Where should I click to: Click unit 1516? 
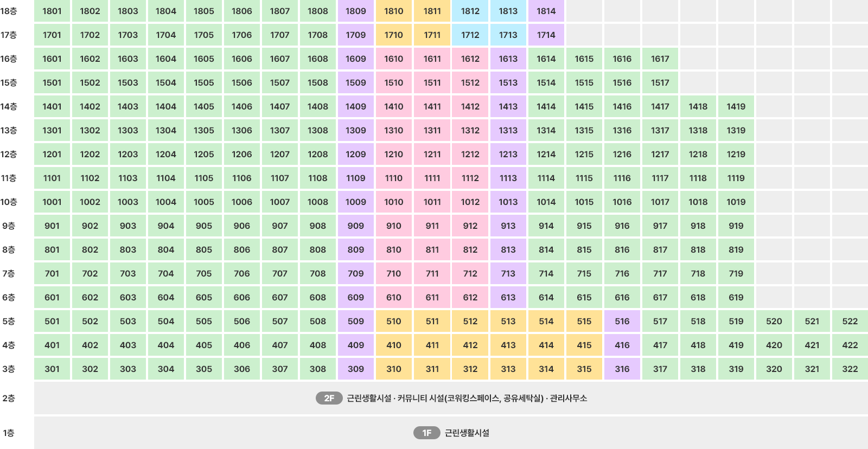point(622,82)
